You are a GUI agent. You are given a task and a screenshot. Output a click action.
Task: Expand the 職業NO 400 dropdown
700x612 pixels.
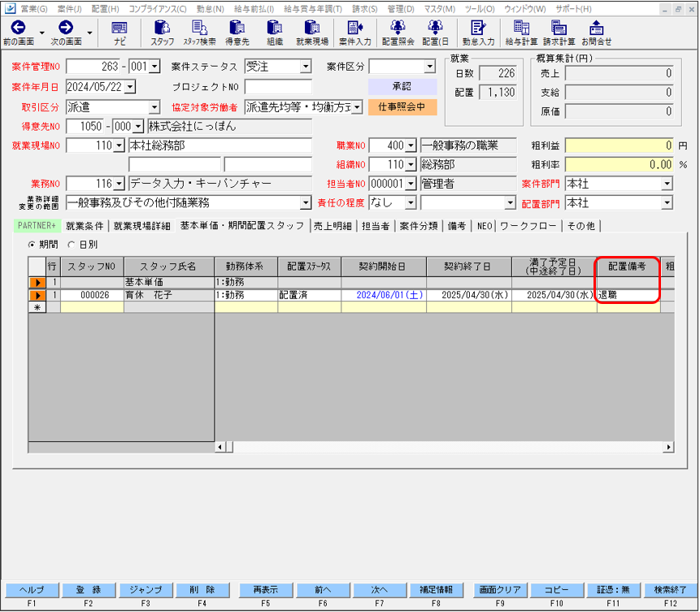(x=411, y=145)
